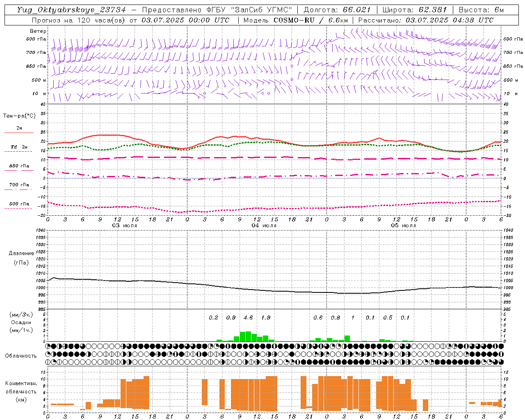Click the date label 04 июля
The width and height of the screenshot is (525, 420).
click(x=264, y=226)
